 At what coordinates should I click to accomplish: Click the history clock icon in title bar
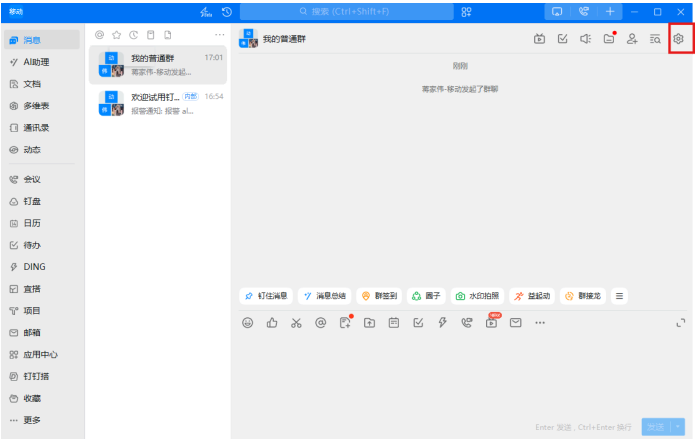227,12
